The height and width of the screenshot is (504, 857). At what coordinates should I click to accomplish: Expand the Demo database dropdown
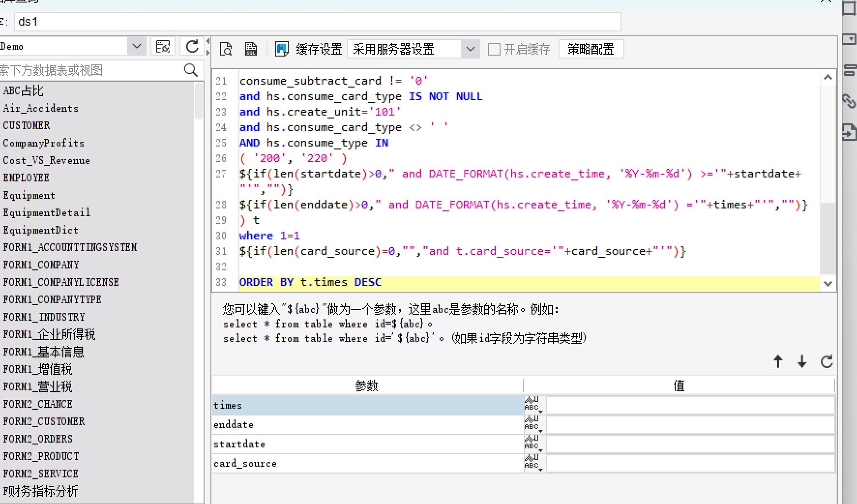(137, 46)
